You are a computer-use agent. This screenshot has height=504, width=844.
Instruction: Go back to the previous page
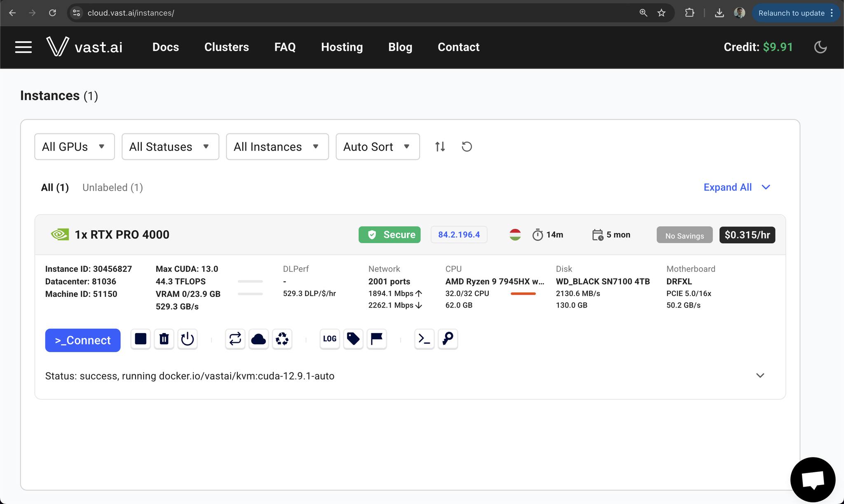click(x=12, y=13)
